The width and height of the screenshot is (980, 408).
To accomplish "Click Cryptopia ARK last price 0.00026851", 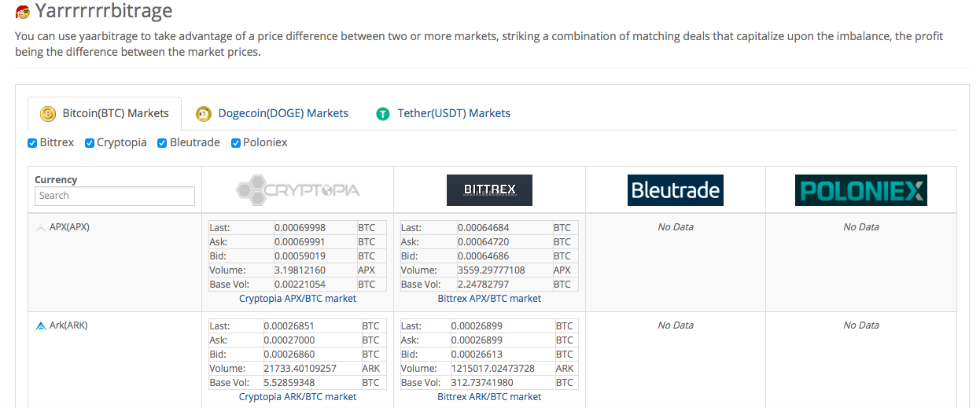I will [x=289, y=326].
